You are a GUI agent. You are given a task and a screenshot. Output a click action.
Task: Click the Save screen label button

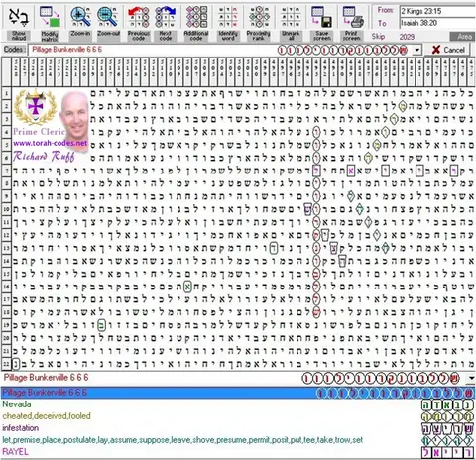click(x=322, y=36)
